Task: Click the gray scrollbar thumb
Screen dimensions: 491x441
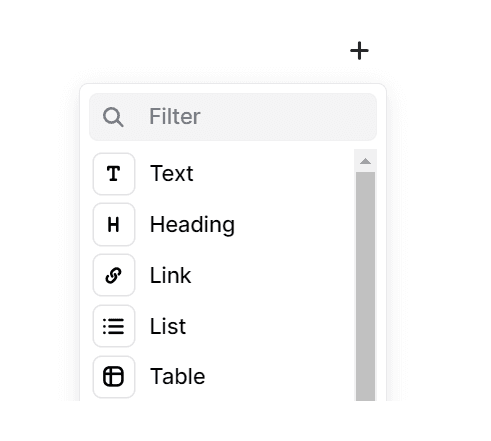Action: coord(365,286)
